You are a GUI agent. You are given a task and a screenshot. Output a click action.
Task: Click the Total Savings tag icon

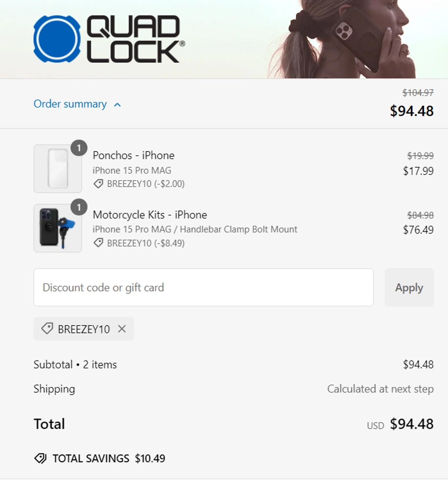point(41,458)
